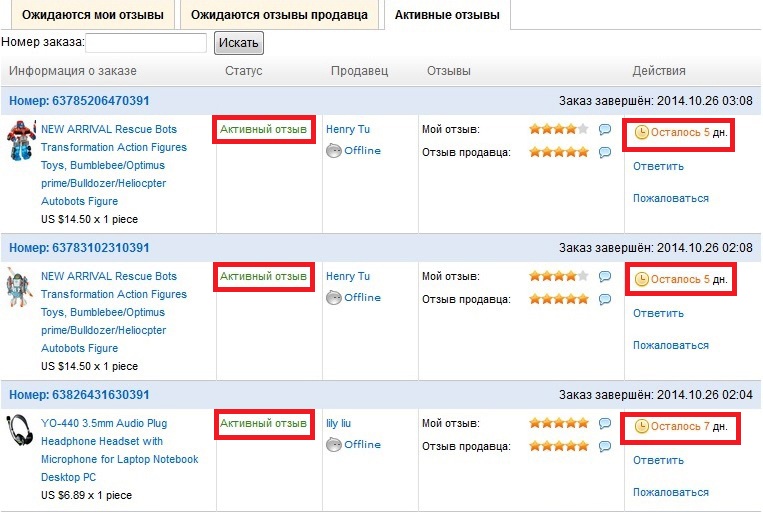Select the Активные отзывы tab

447,15
